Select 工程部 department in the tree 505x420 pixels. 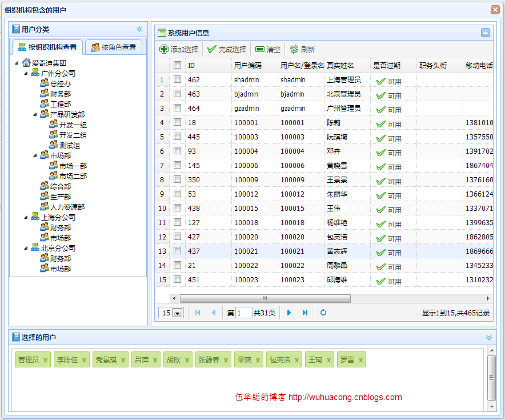(x=60, y=104)
